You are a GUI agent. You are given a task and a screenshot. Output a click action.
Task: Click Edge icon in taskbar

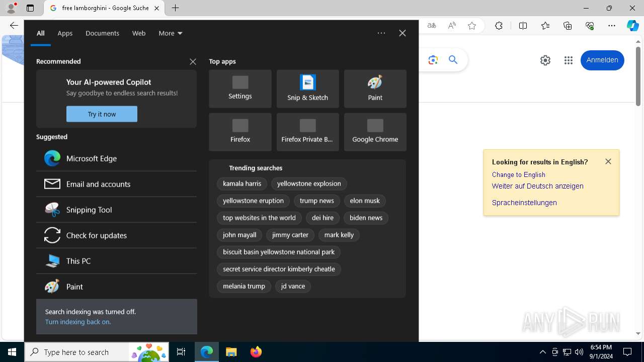click(207, 352)
